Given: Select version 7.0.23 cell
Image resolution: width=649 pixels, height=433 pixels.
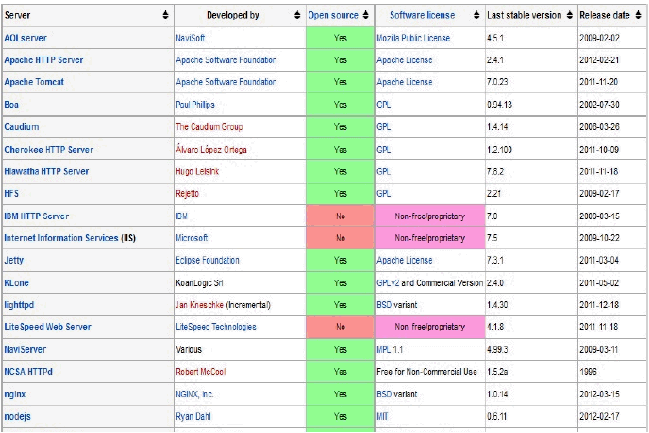Looking at the screenshot, I should click(x=531, y=82).
